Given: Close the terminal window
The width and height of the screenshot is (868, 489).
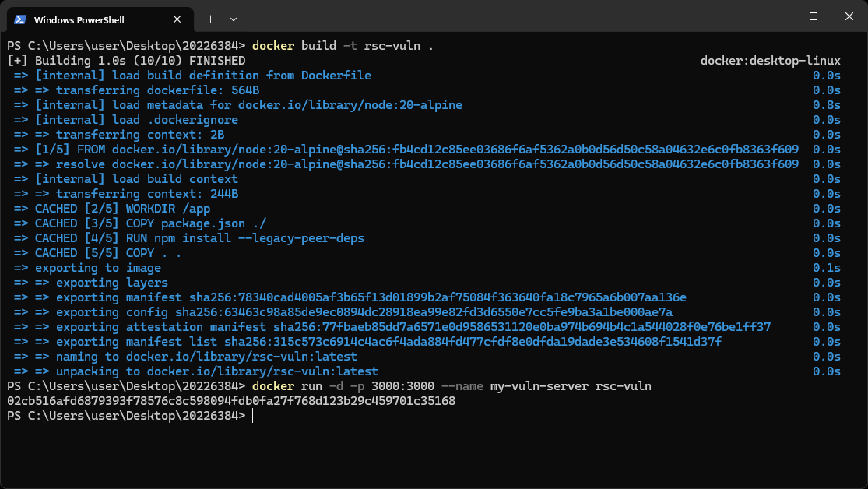Looking at the screenshot, I should (849, 16).
